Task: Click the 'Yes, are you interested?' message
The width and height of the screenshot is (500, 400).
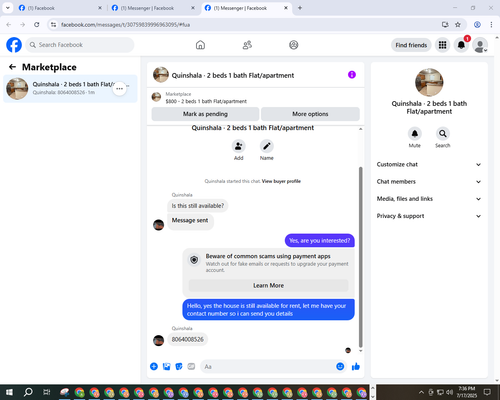Action: point(320,241)
